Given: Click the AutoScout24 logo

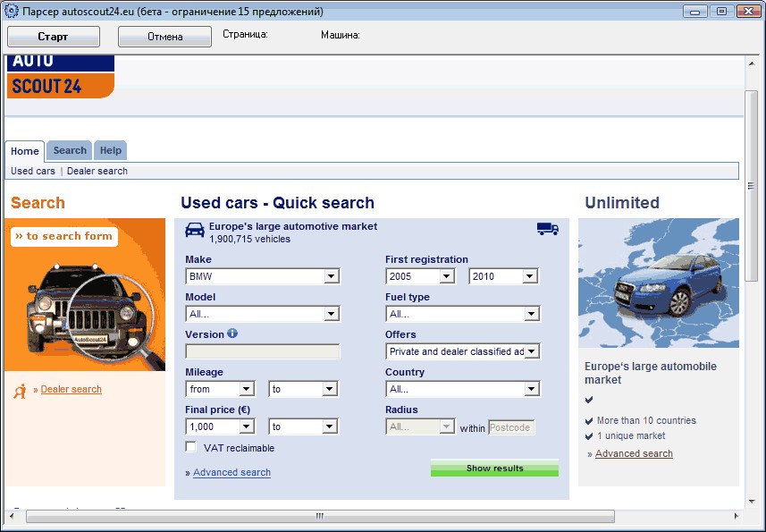Looking at the screenshot, I should pos(61,77).
